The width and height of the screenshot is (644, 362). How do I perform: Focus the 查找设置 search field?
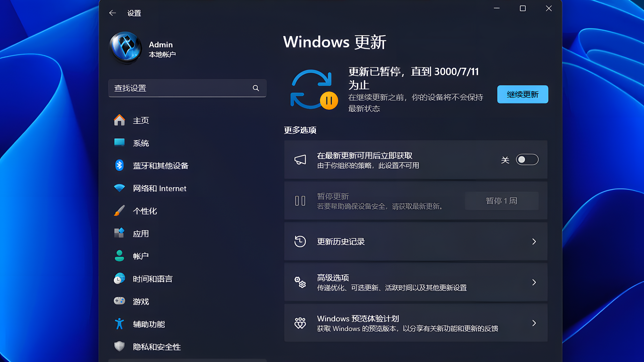[x=187, y=88]
